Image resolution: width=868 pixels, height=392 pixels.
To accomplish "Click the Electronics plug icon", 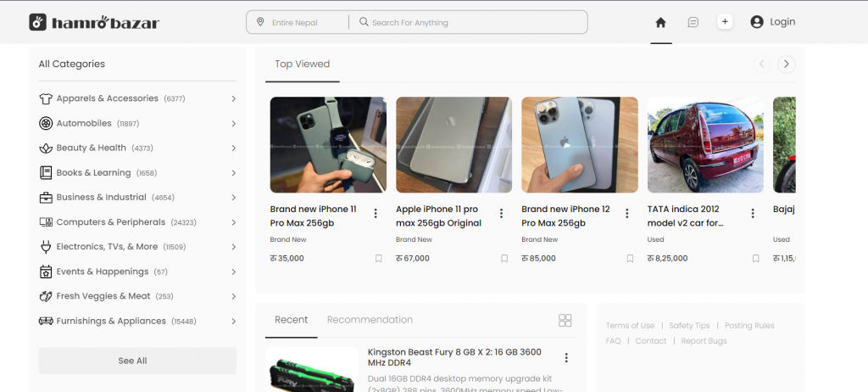I will [46, 247].
